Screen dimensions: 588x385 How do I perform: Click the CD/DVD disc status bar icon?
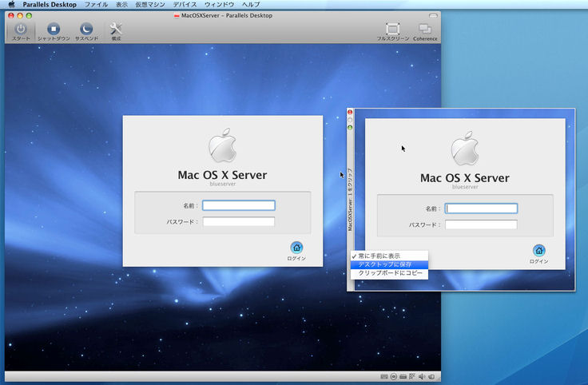393,376
